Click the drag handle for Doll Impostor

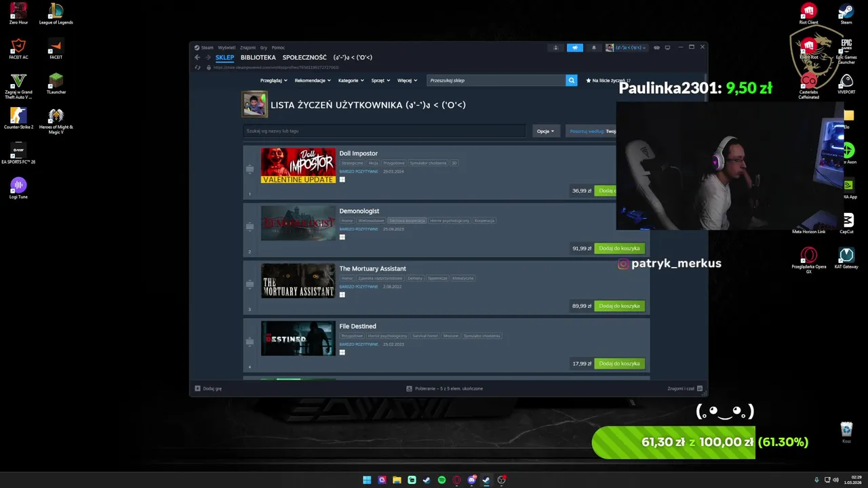point(250,169)
